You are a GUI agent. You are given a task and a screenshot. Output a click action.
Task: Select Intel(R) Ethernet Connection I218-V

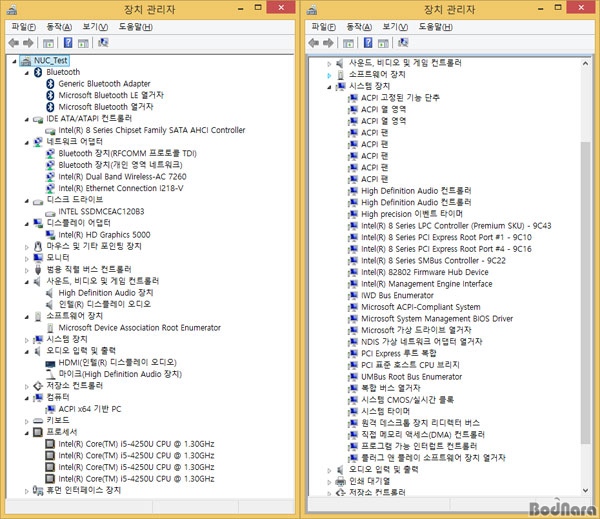[121, 188]
